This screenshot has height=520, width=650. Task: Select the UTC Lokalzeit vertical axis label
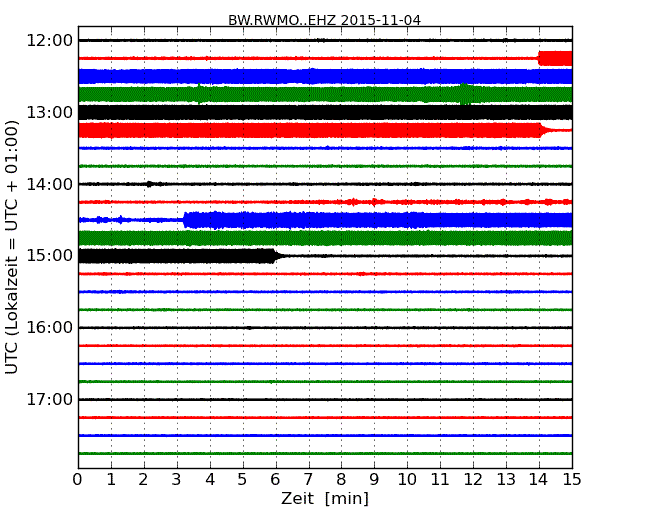12,247
